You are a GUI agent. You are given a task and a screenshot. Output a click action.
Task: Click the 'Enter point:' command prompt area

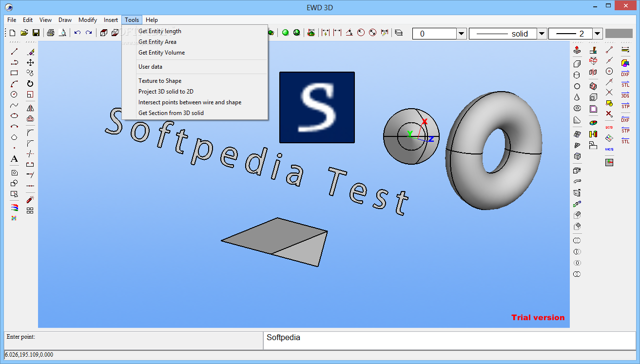tap(134, 341)
